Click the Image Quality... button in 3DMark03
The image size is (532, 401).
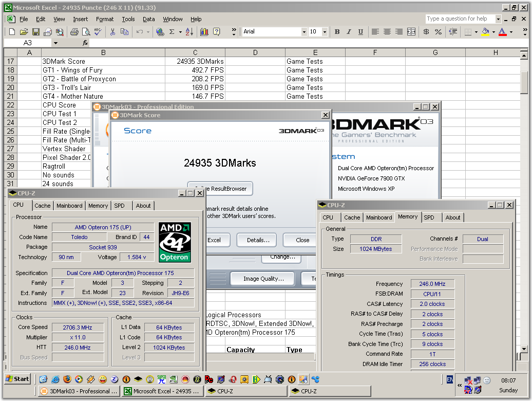click(263, 279)
